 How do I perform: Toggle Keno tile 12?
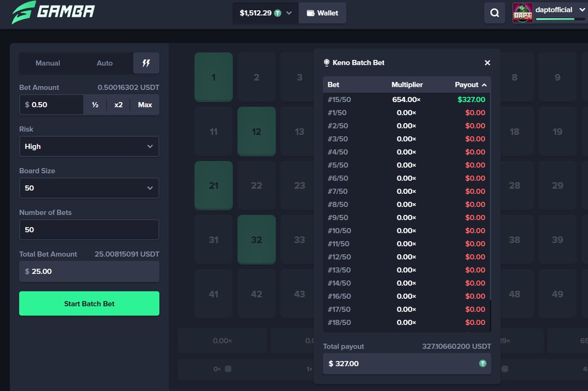pyautogui.click(x=257, y=131)
